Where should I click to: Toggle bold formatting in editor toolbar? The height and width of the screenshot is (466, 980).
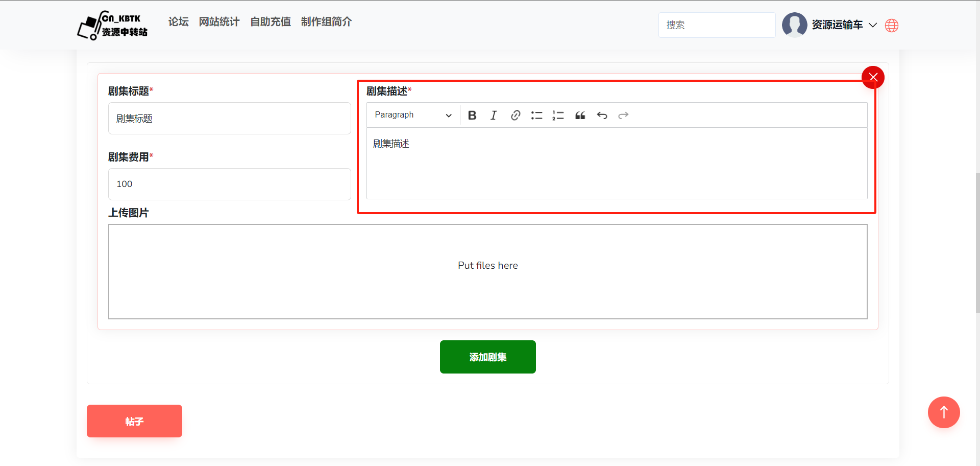[472, 115]
